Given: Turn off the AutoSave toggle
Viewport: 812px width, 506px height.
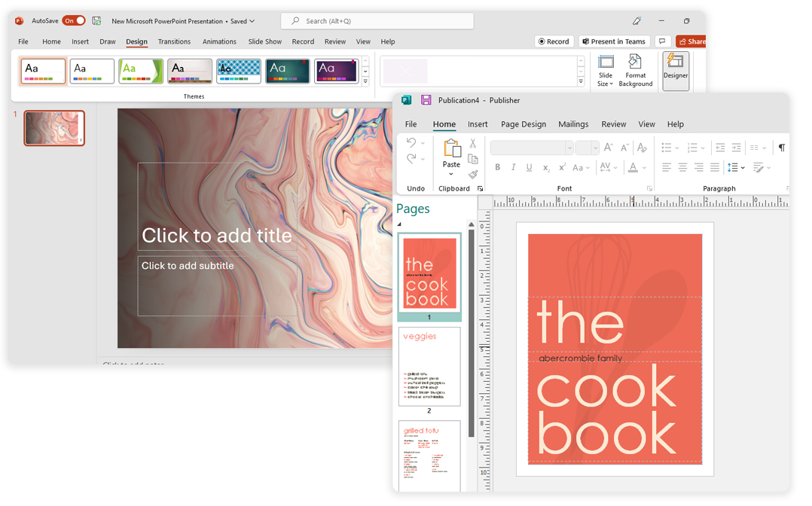Looking at the screenshot, I should [74, 21].
